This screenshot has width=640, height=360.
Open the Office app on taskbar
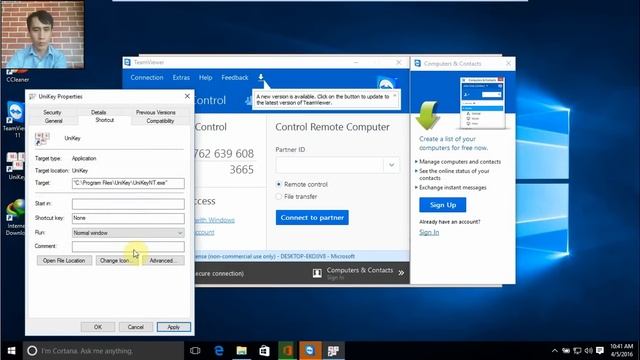[287, 351]
